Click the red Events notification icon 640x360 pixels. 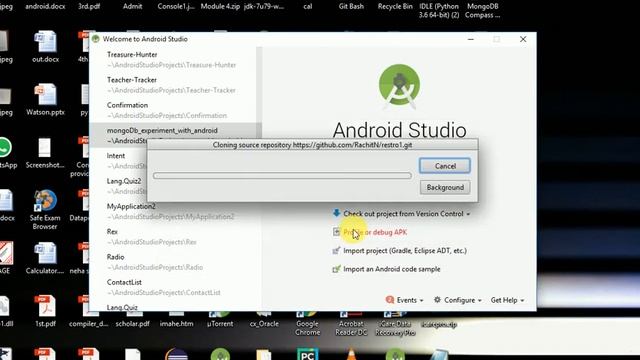pos(390,300)
